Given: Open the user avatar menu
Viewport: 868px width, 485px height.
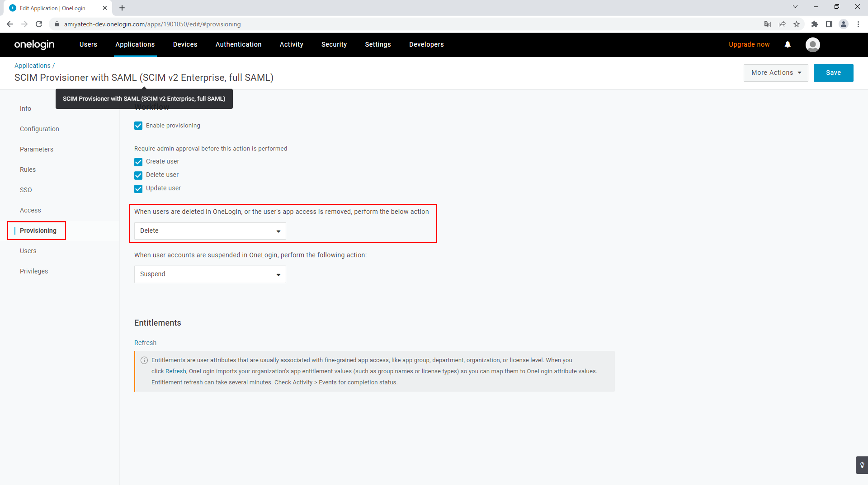Looking at the screenshot, I should point(812,44).
